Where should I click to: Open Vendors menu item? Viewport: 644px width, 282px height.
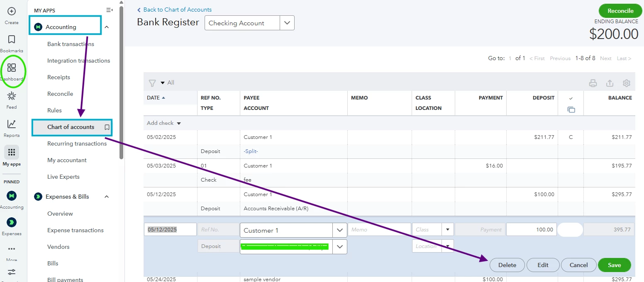coord(58,247)
